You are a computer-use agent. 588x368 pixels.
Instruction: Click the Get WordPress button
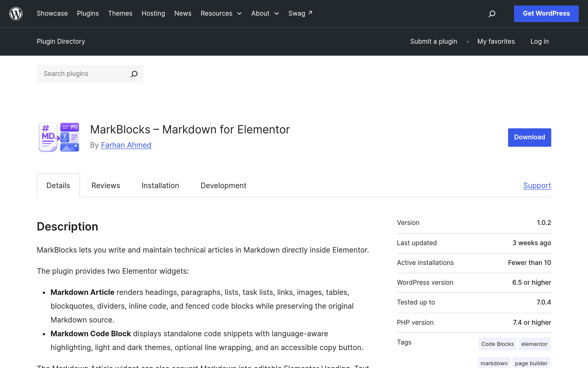click(x=546, y=14)
